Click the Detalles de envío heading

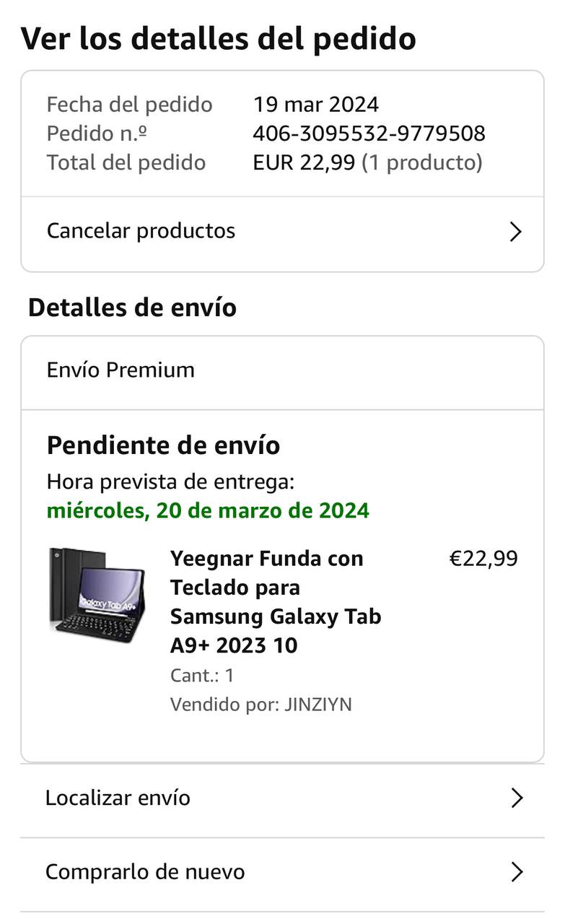pos(132,308)
